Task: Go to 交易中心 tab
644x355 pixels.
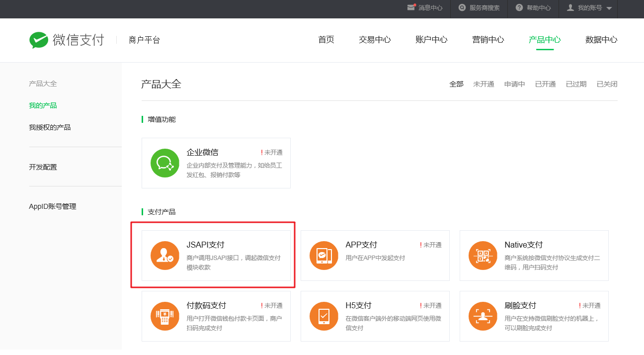Action: click(375, 40)
